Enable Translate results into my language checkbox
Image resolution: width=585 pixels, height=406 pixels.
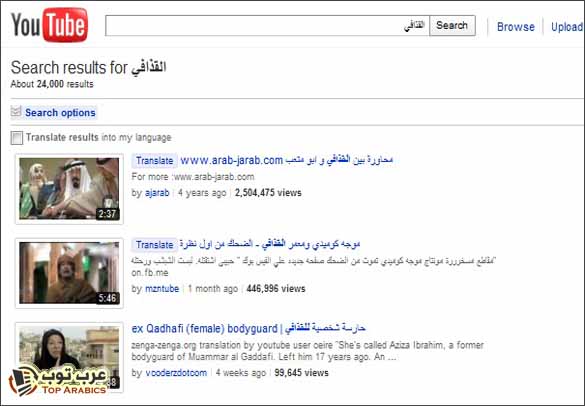point(17,138)
